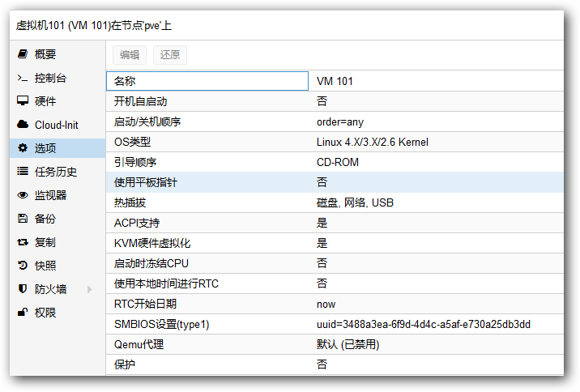580x392 pixels.
Task: Expand the 防火墙 submenu arrow
Action: pos(90,289)
